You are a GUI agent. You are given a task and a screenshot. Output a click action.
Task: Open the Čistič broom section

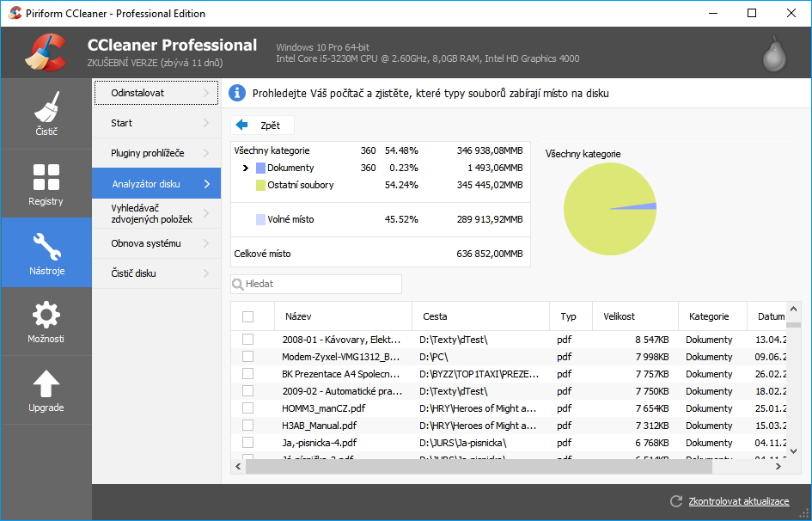46,113
